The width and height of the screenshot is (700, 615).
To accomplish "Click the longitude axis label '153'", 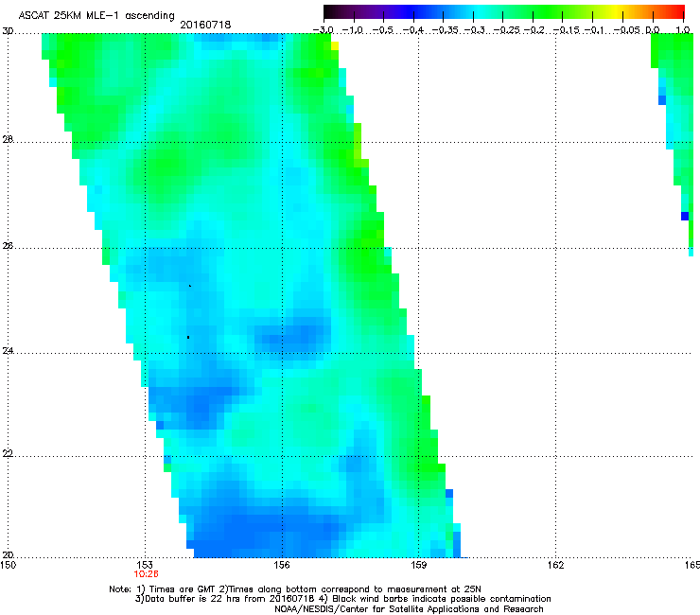I will tap(145, 565).
